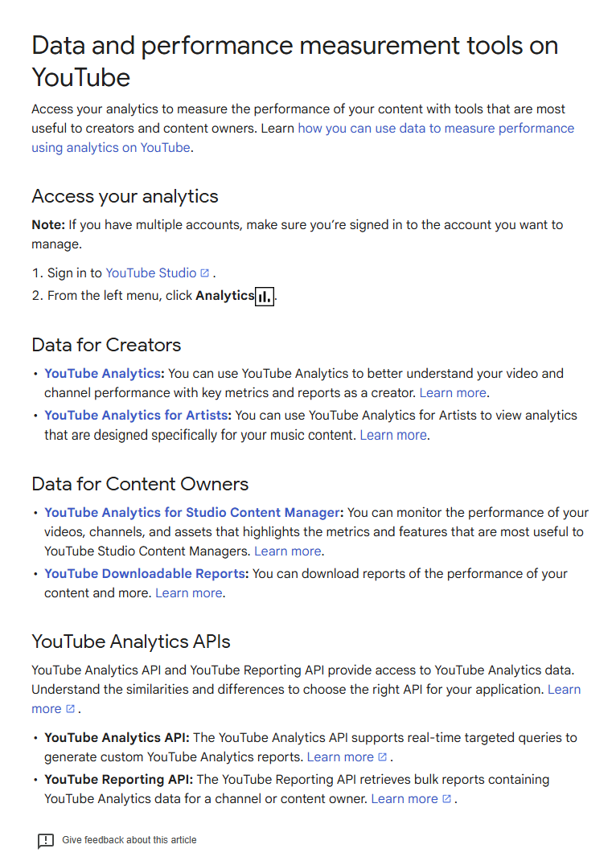616x865 pixels.
Task: Click Learn more after Studio Content Managers text
Action: [288, 551]
